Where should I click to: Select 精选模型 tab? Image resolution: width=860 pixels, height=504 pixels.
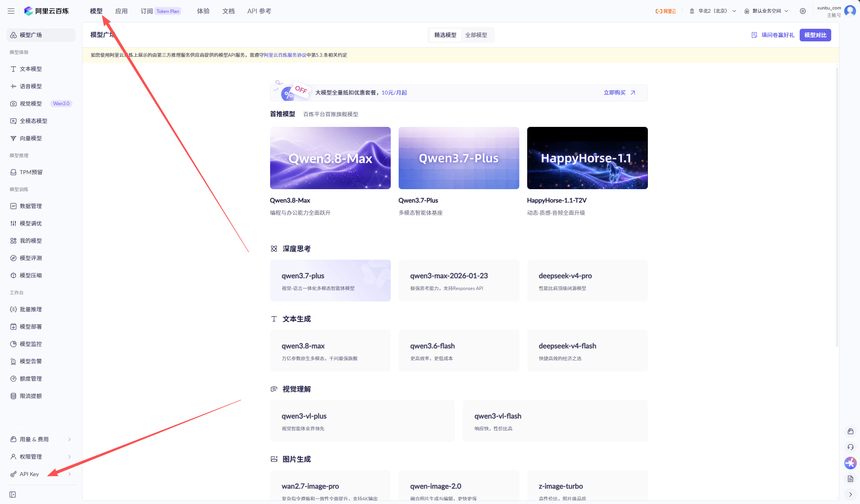(x=446, y=35)
